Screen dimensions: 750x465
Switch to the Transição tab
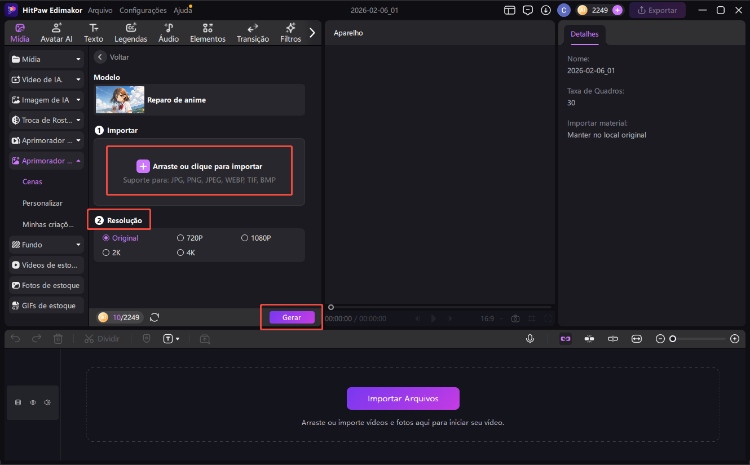point(252,32)
